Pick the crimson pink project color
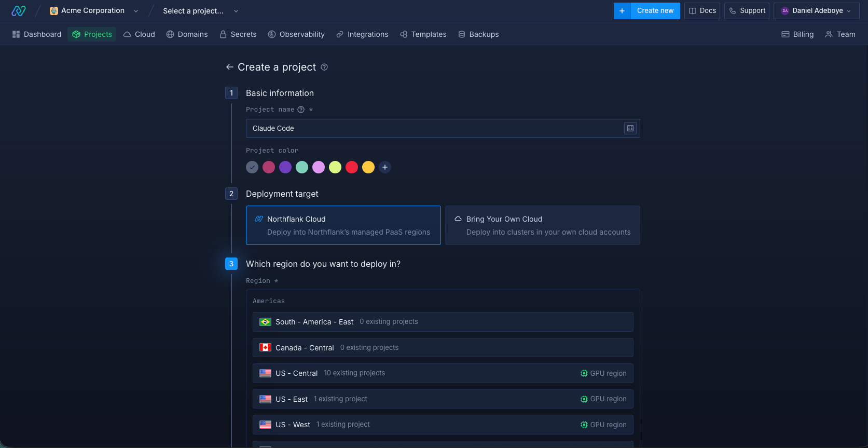The height and width of the screenshot is (448, 868). 269,167
